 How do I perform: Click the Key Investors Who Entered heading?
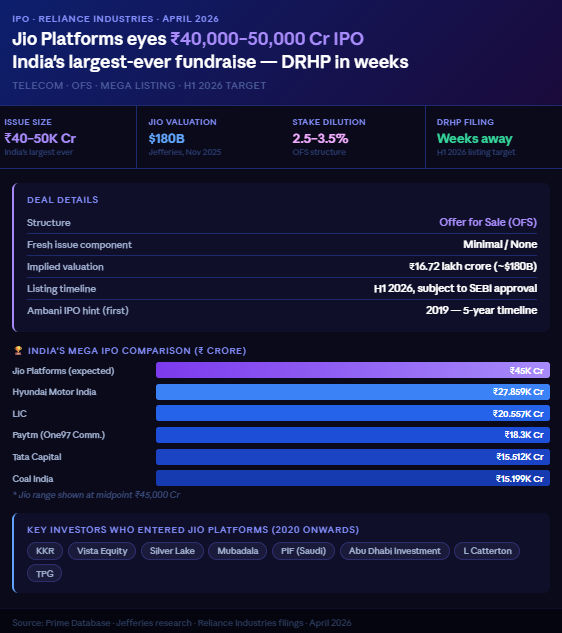click(x=193, y=530)
